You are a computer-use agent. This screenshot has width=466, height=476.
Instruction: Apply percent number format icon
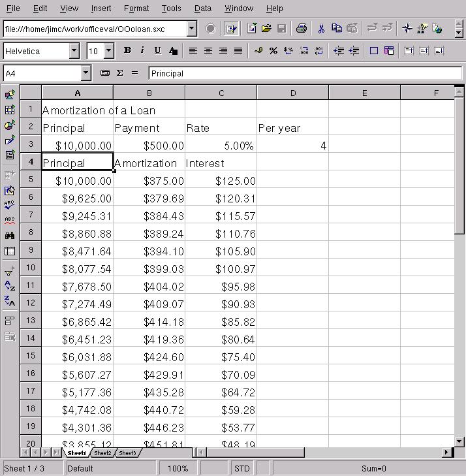273,51
